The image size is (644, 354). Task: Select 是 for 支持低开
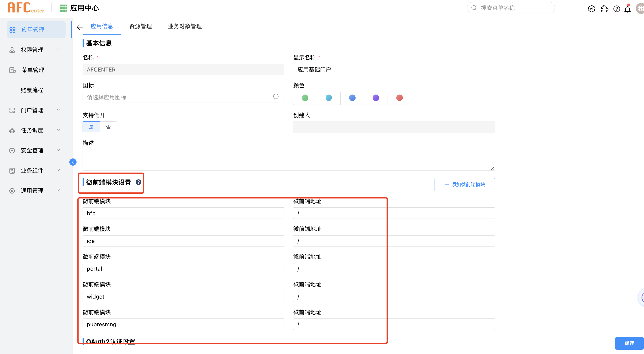point(91,127)
